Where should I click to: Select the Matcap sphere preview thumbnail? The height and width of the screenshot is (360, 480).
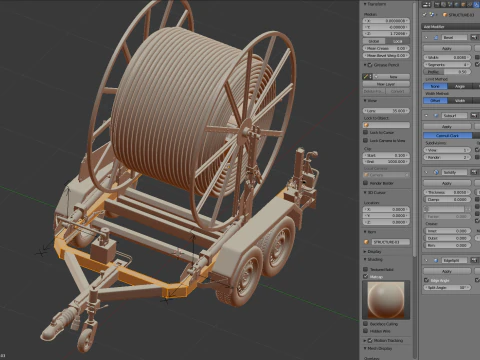(x=386, y=299)
